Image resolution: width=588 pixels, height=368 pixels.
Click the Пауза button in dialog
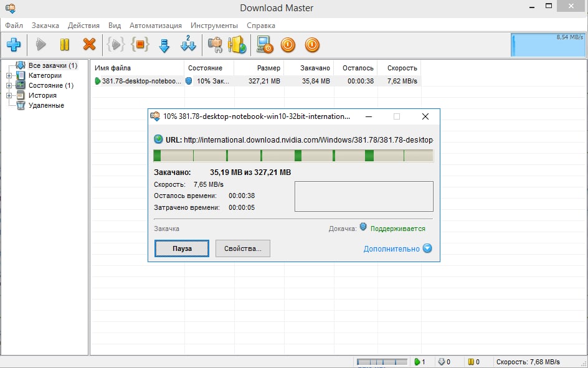point(182,248)
